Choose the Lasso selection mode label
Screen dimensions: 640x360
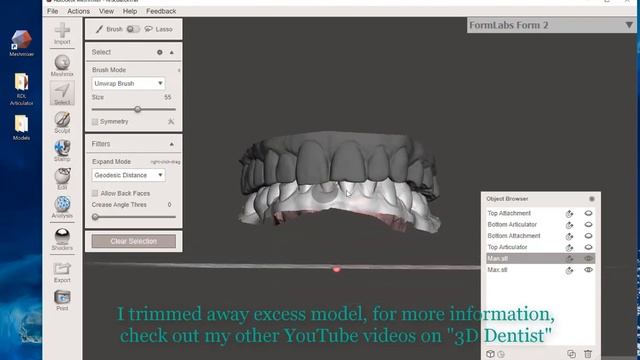click(164, 29)
